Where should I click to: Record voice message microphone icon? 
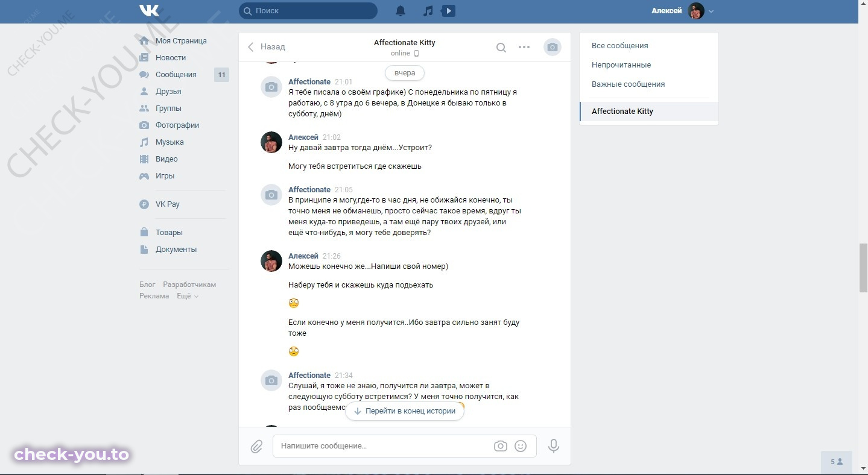554,446
